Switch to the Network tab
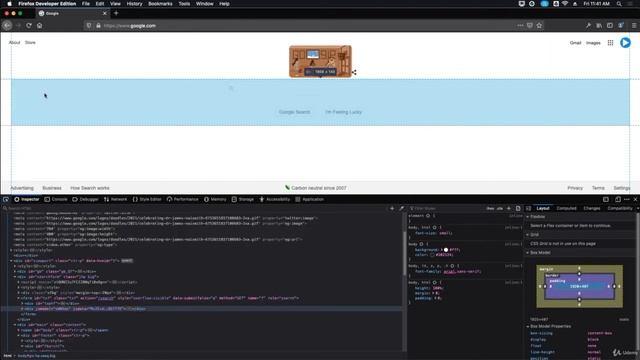This screenshot has width=640, height=360. click(x=116, y=200)
